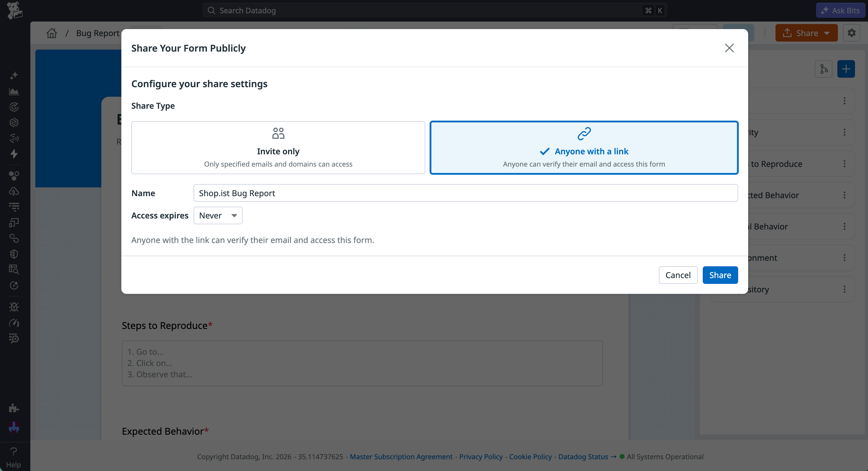Open the Master Subscription Agreement link
The height and width of the screenshot is (471, 868).
coord(401,456)
